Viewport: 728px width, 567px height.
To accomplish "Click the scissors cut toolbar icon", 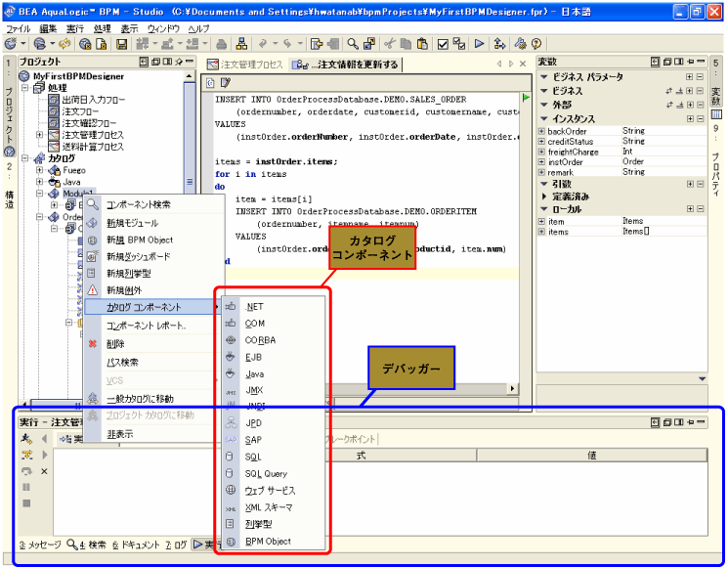I will click(x=390, y=44).
